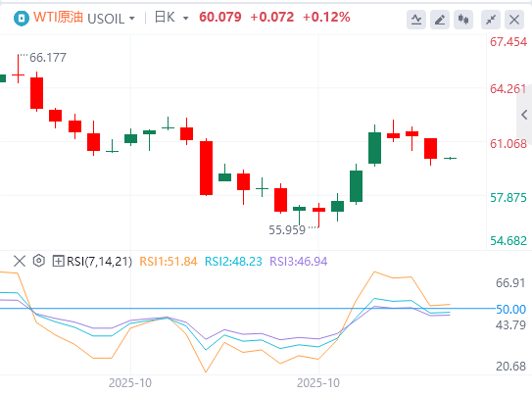Toggle the RSI1:51.84 orange line label
This screenshot has width=532, height=395.
click(x=169, y=262)
